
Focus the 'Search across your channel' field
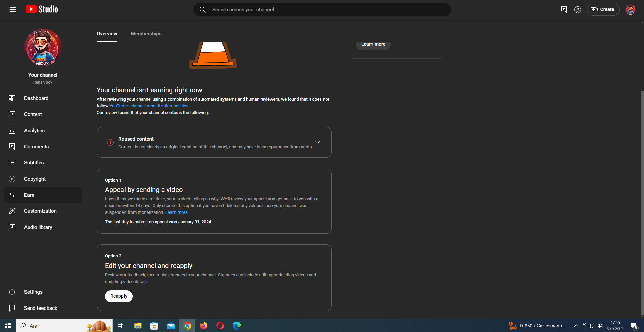322,10
